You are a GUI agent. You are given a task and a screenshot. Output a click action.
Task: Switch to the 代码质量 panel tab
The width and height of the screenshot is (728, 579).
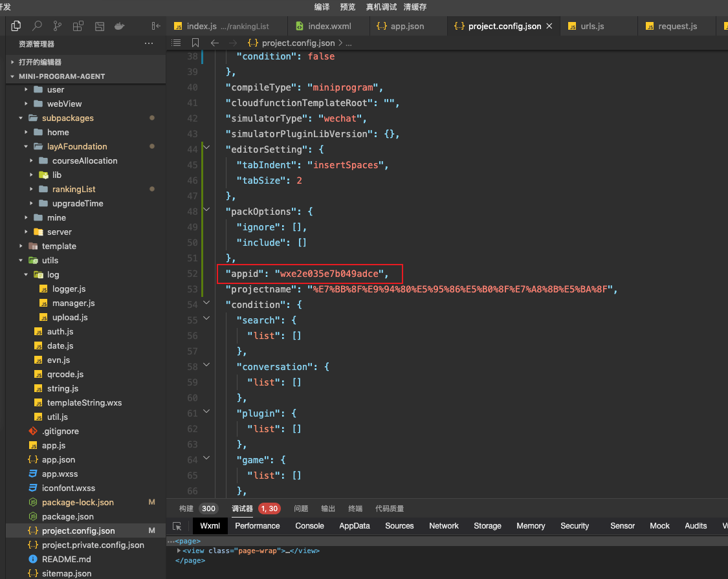pyautogui.click(x=390, y=508)
